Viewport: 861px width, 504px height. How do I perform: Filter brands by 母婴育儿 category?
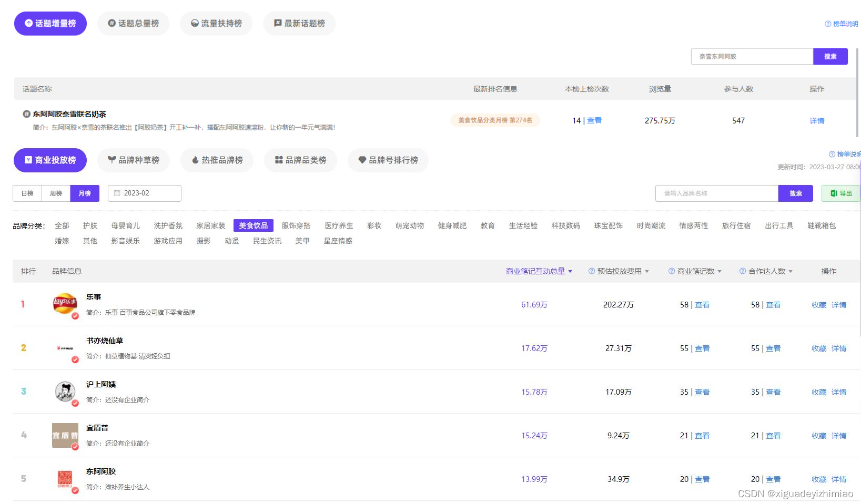tap(126, 225)
